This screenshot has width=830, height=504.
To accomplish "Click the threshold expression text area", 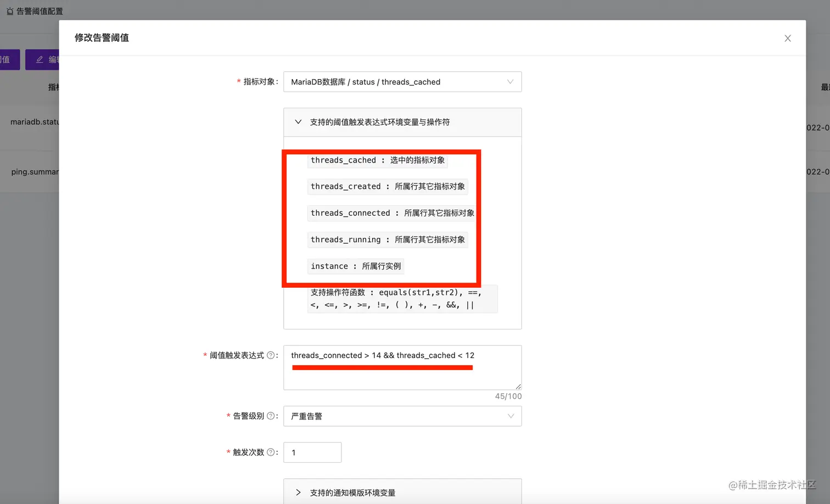I will coord(402,367).
